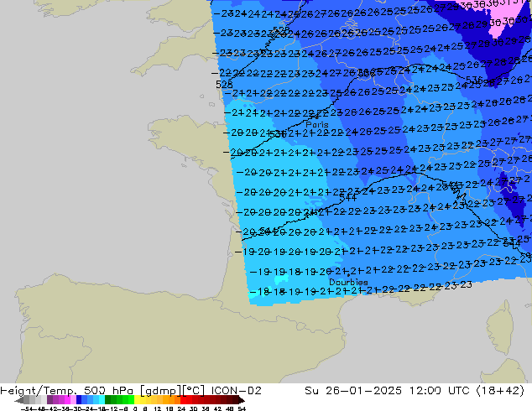Pick the cyan legend swatch
Viewport: 532px width, 411px height.
pyautogui.click(x=102, y=399)
